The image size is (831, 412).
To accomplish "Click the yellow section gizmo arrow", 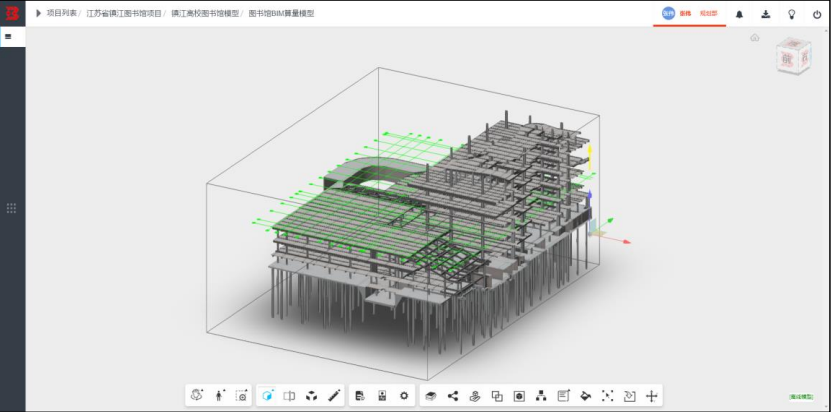I will [589, 157].
